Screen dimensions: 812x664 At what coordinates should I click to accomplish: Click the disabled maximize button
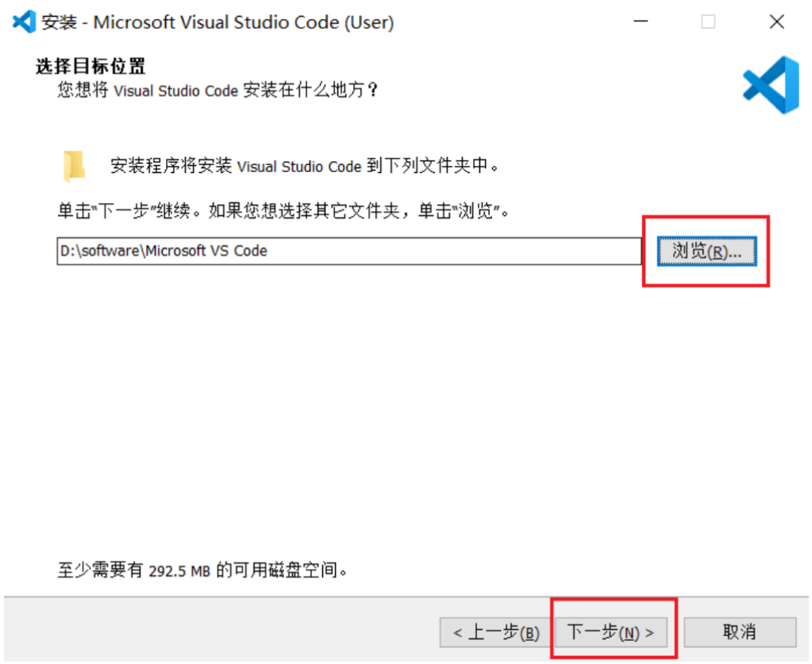point(708,21)
